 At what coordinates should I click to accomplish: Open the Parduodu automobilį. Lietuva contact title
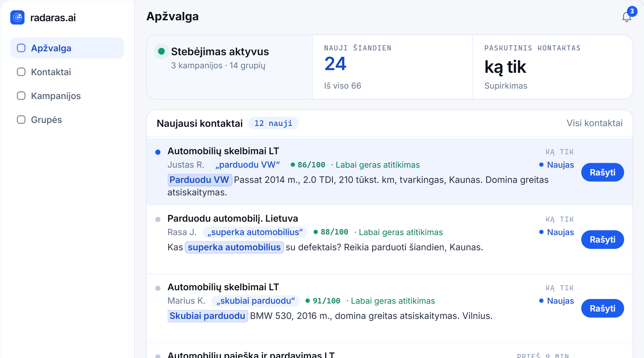pos(233,218)
